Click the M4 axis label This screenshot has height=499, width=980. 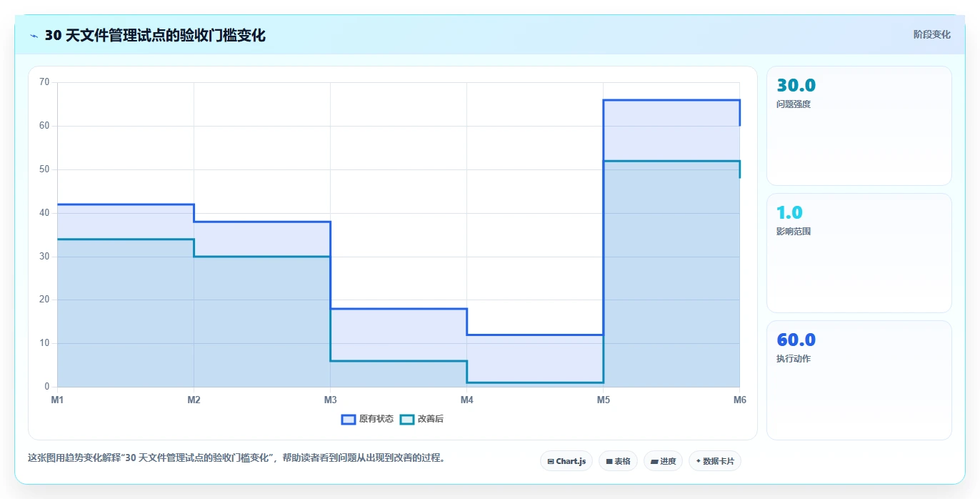pos(466,400)
